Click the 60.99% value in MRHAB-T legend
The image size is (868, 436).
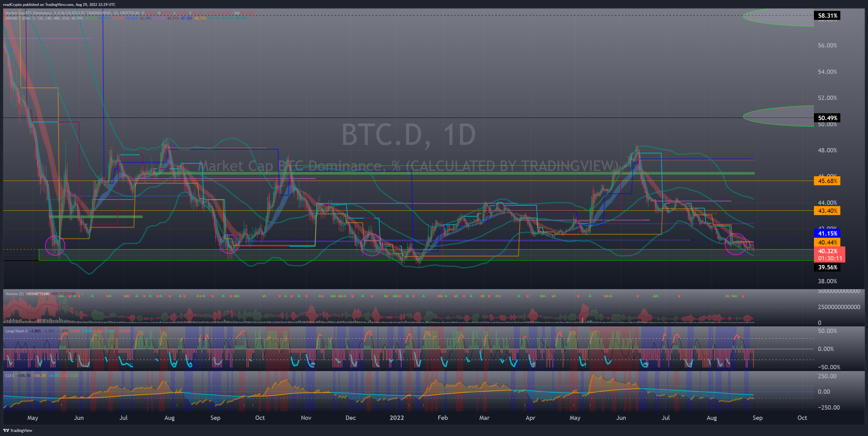[77, 18]
